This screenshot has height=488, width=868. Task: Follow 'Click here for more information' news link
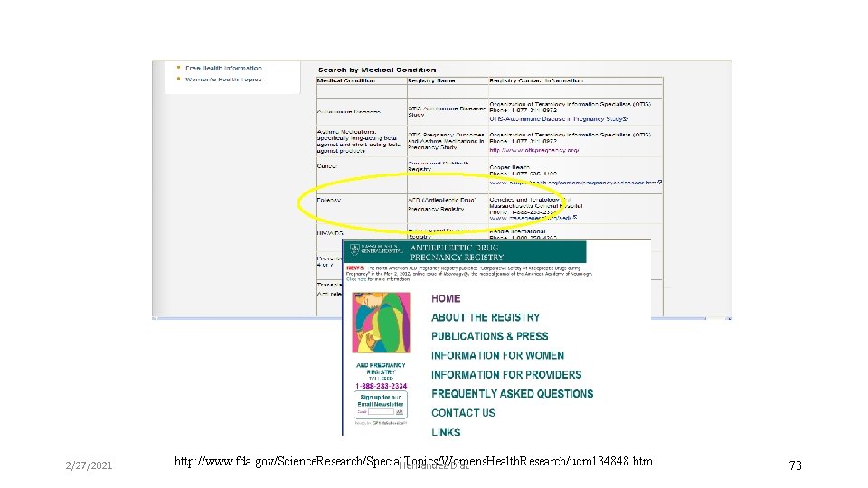click(378, 279)
